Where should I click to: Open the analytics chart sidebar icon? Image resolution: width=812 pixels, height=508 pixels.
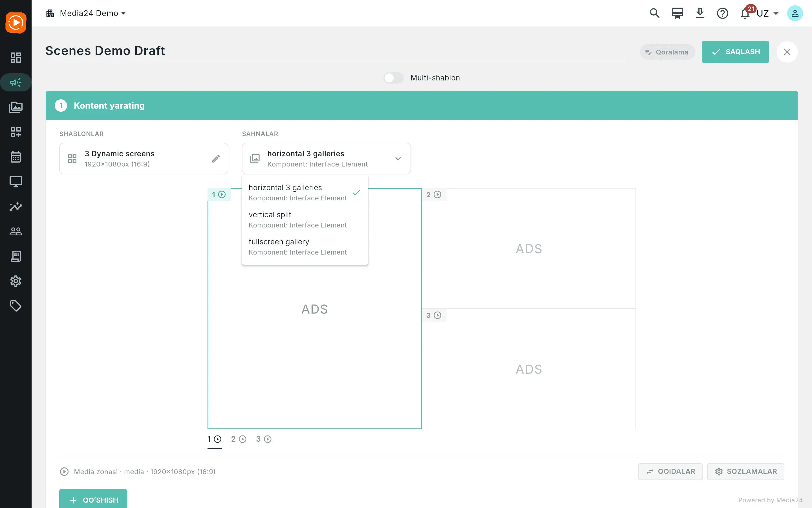pos(16,207)
